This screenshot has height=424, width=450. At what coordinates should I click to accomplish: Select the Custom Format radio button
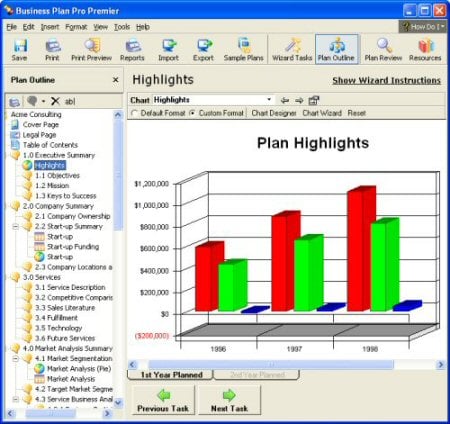click(192, 113)
